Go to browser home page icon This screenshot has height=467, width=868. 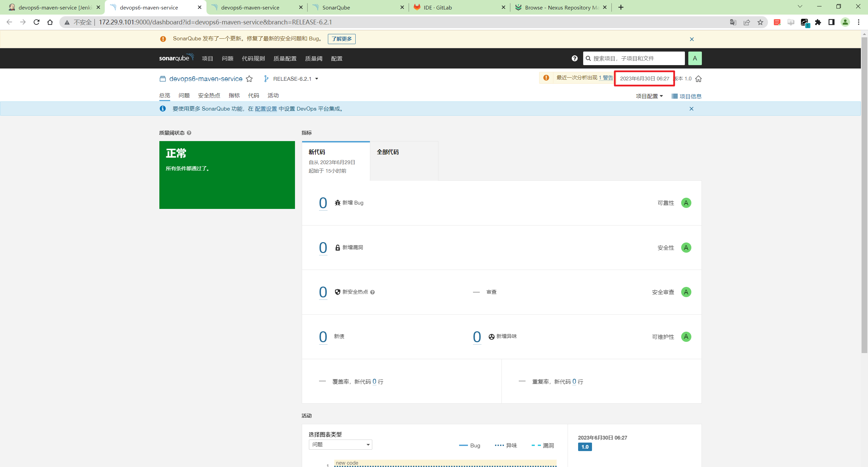click(x=50, y=22)
